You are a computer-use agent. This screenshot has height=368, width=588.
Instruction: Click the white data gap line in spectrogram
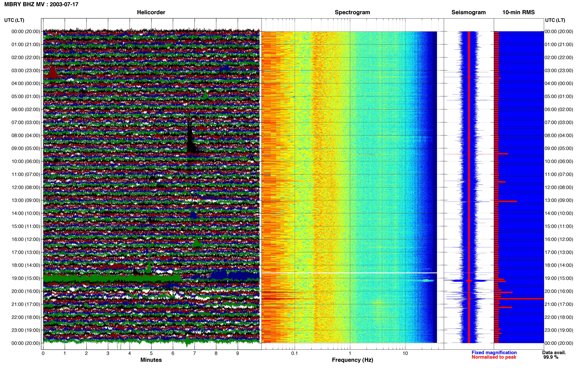[349, 273]
